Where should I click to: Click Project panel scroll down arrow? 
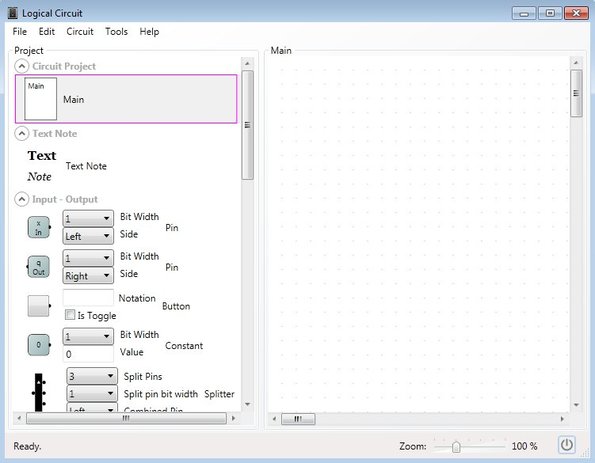[248, 404]
